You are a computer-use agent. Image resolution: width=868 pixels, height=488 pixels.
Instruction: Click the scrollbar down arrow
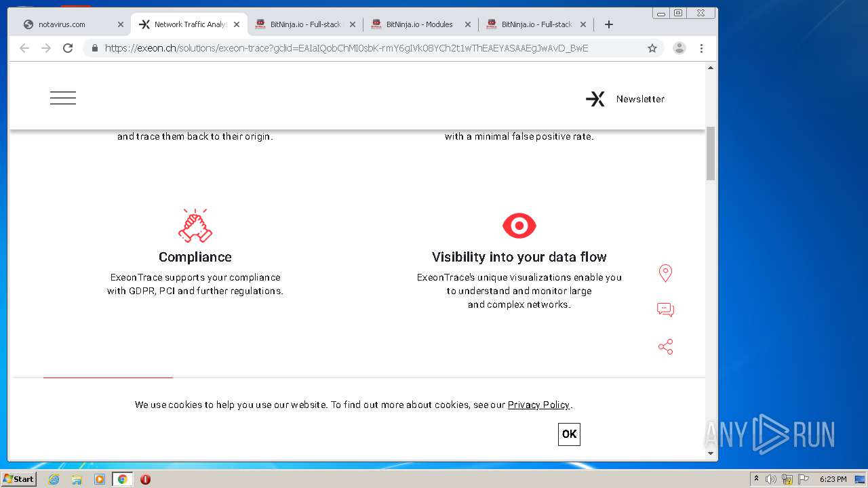point(711,453)
